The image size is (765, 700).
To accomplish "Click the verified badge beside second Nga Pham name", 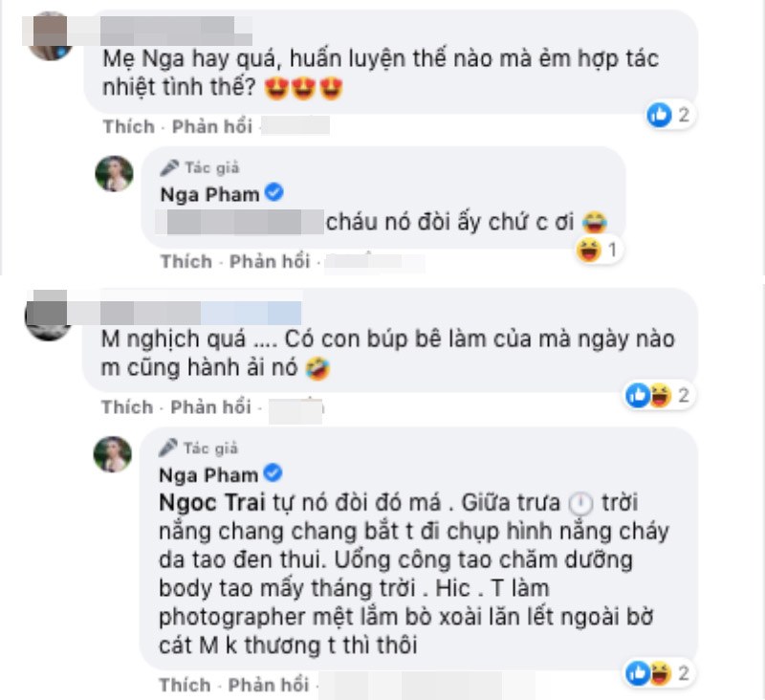I will 273,473.
